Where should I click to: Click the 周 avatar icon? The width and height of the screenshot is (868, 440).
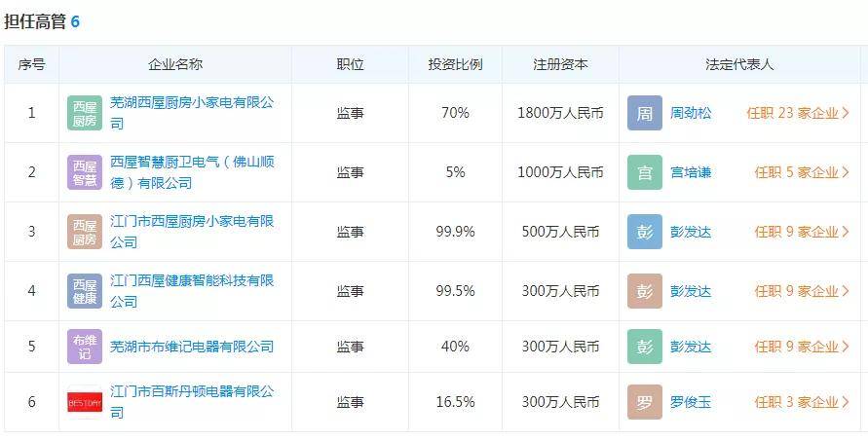644,113
